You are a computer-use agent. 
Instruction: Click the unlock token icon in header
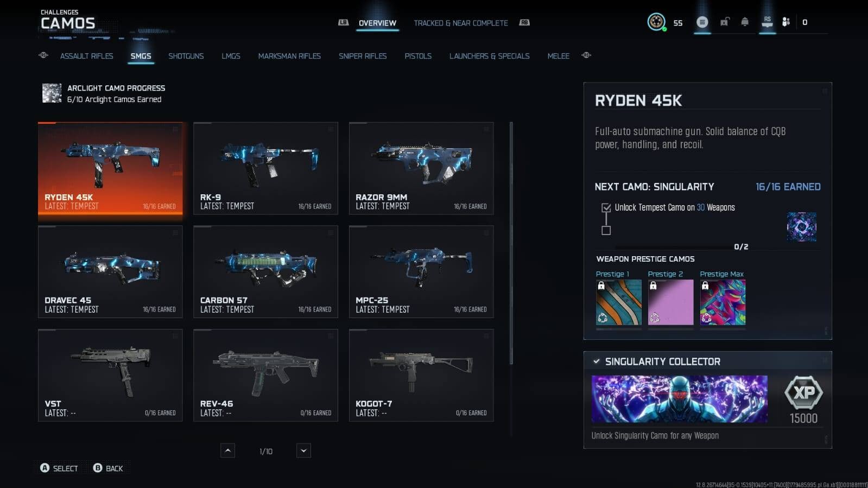[725, 22]
